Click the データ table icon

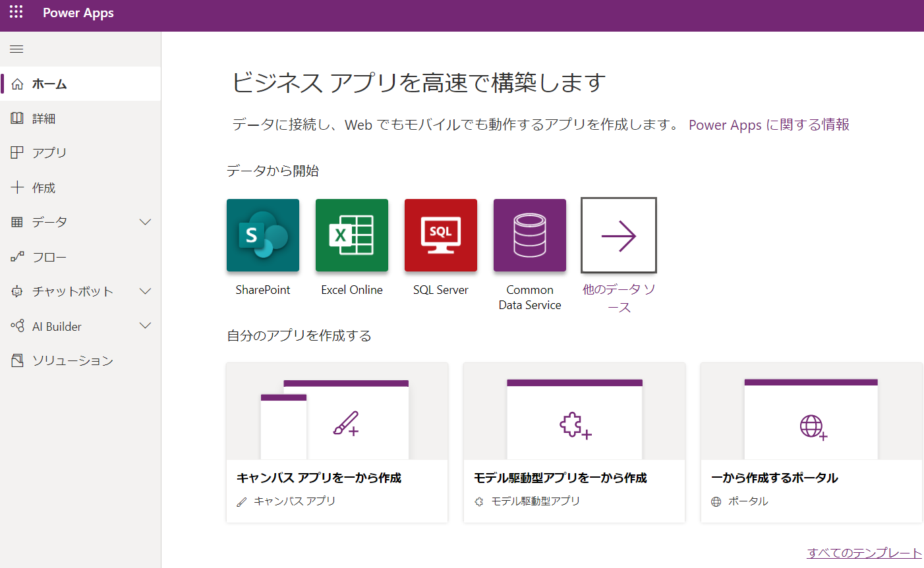pyautogui.click(x=17, y=222)
